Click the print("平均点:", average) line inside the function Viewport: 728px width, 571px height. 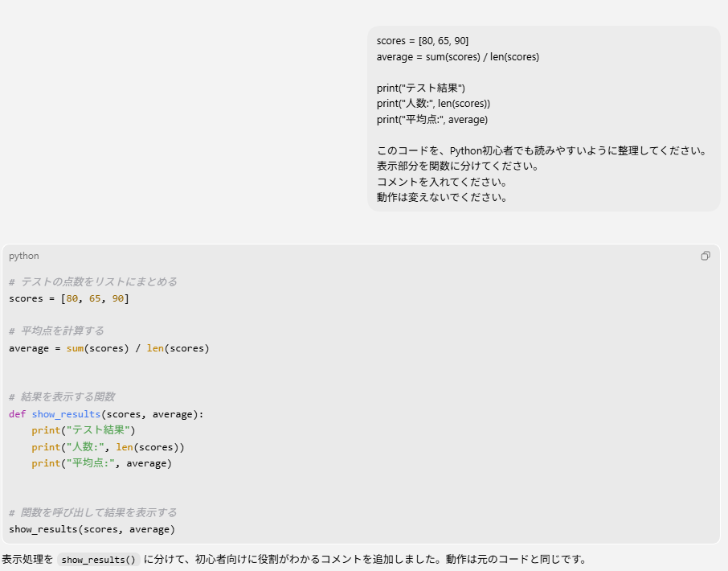point(101,463)
